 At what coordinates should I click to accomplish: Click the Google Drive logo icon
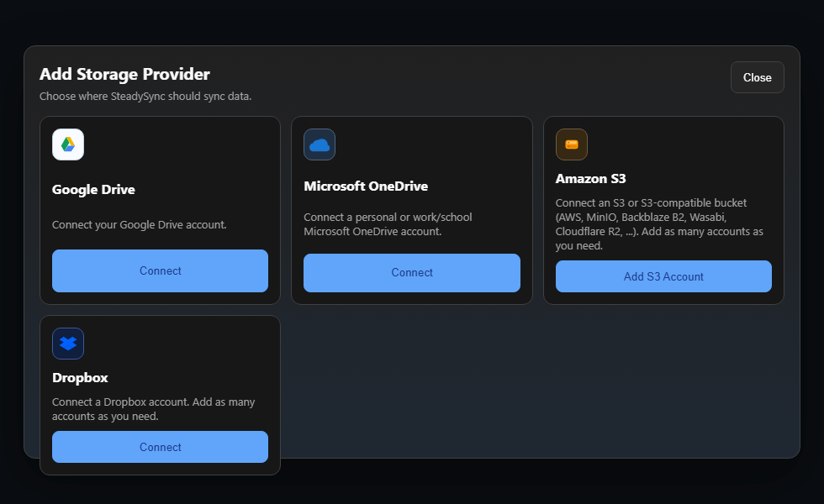pyautogui.click(x=68, y=144)
